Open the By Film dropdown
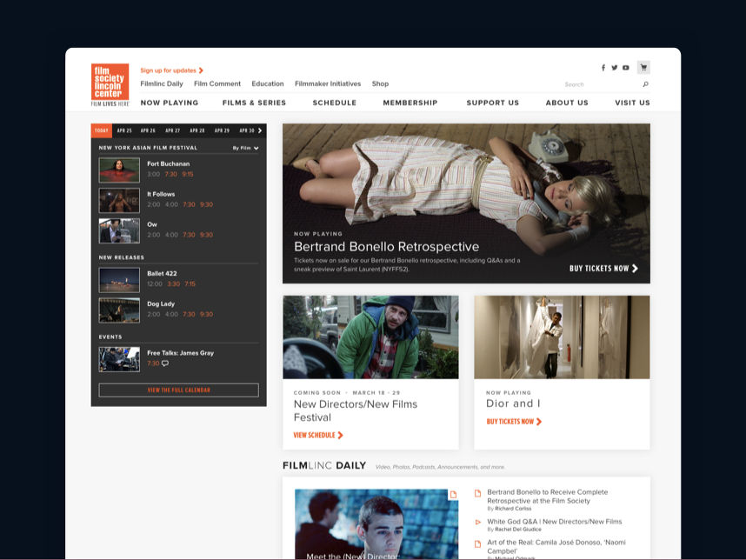 245,148
